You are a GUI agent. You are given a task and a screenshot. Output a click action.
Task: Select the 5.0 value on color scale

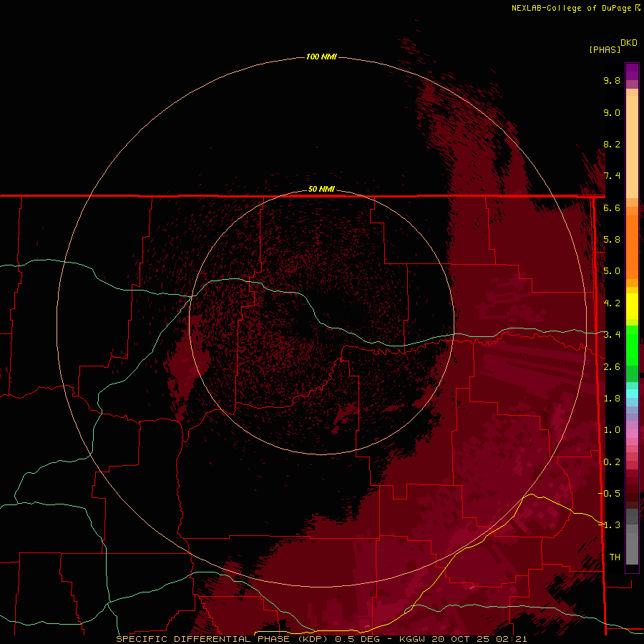click(x=612, y=271)
